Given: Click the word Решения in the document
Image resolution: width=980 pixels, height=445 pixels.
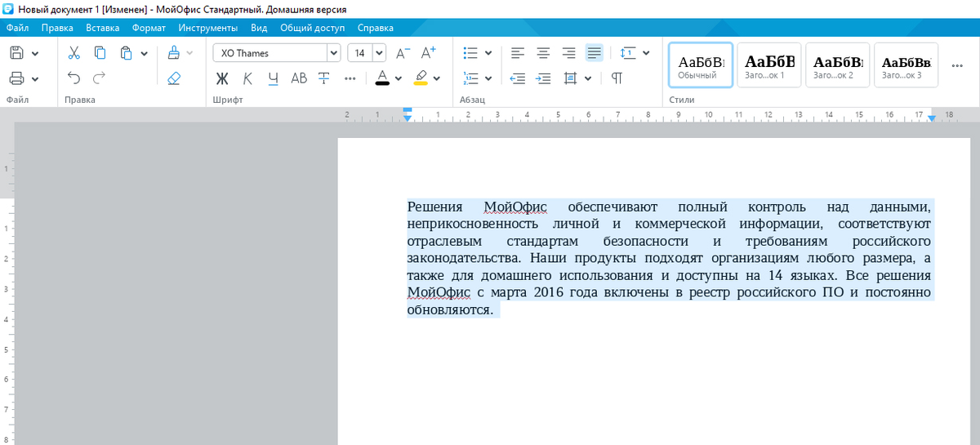Looking at the screenshot, I should coord(435,207).
